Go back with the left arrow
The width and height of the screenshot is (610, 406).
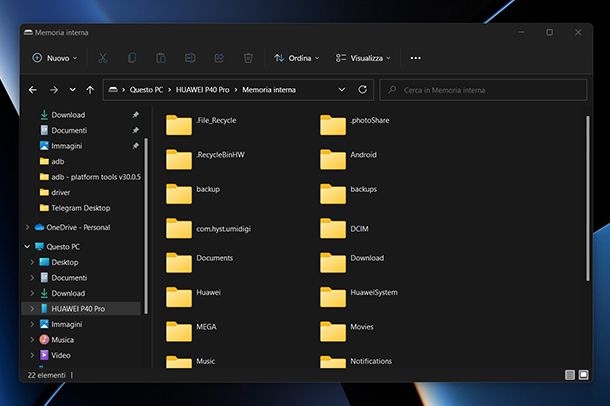tap(33, 90)
